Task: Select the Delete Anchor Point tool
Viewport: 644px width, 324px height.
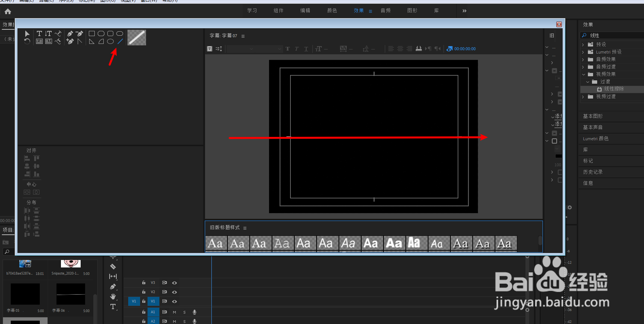Action: click(80, 33)
